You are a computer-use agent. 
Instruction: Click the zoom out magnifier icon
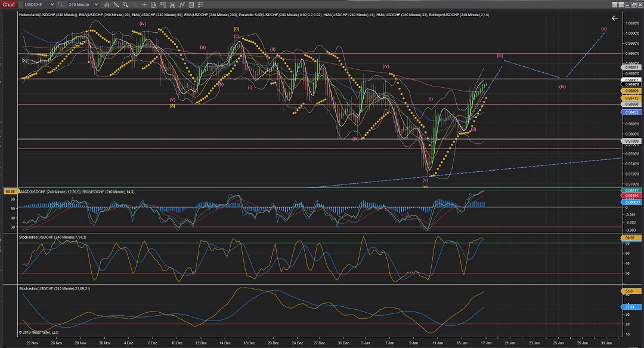[x=135, y=5]
